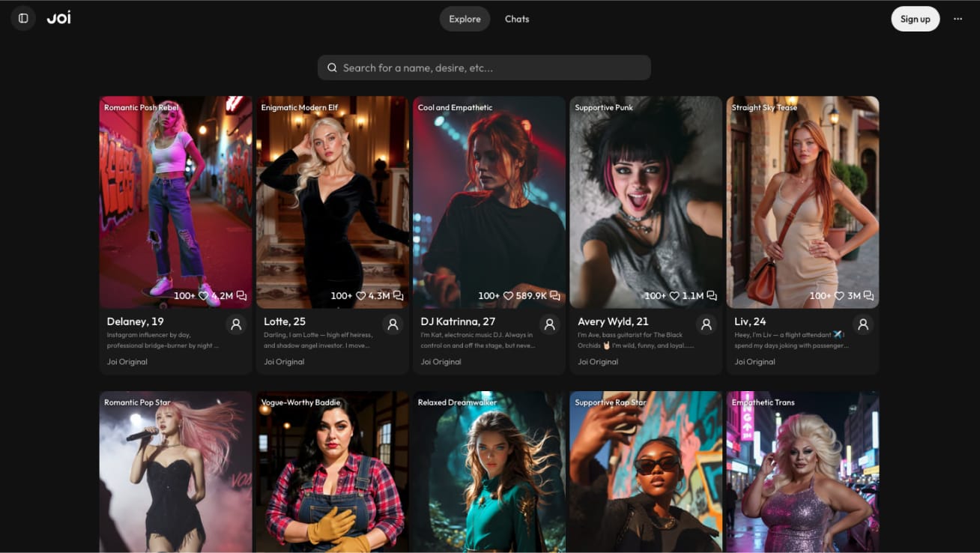The image size is (980, 553).
Task: Click "Joi Original" under Liv's description
Action: pyautogui.click(x=755, y=362)
